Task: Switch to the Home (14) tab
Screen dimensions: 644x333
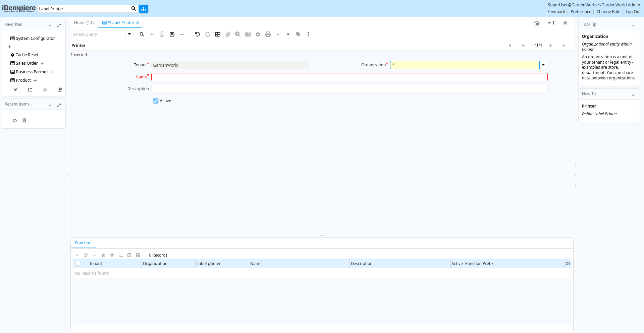Action: 84,23
